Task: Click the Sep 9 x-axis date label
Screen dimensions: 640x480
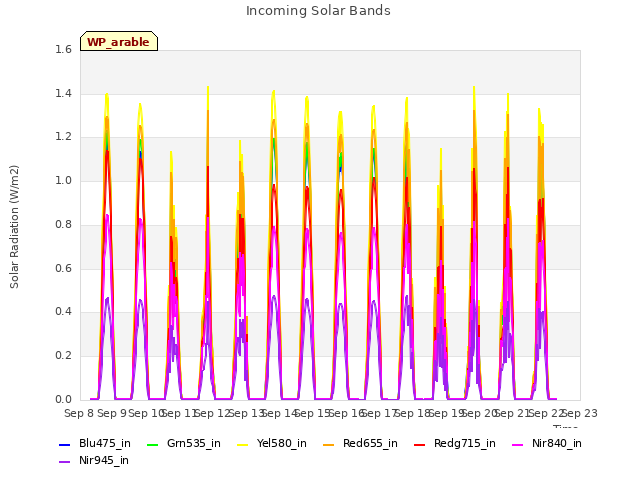Action: click(113, 414)
